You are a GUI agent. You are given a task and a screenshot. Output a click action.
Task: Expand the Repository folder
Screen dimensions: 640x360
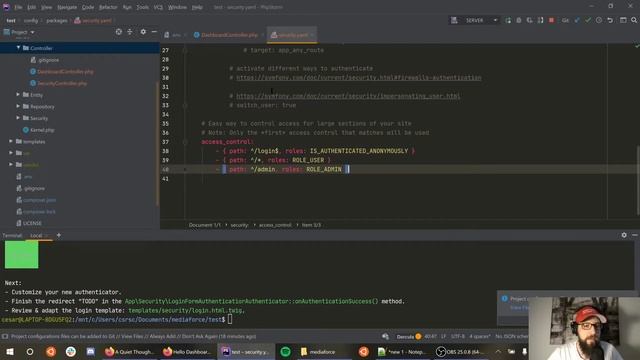click(18, 106)
